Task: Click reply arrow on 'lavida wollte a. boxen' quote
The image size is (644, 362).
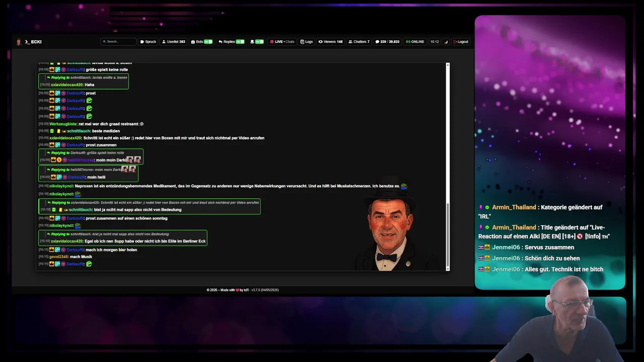Action: click(x=48, y=77)
